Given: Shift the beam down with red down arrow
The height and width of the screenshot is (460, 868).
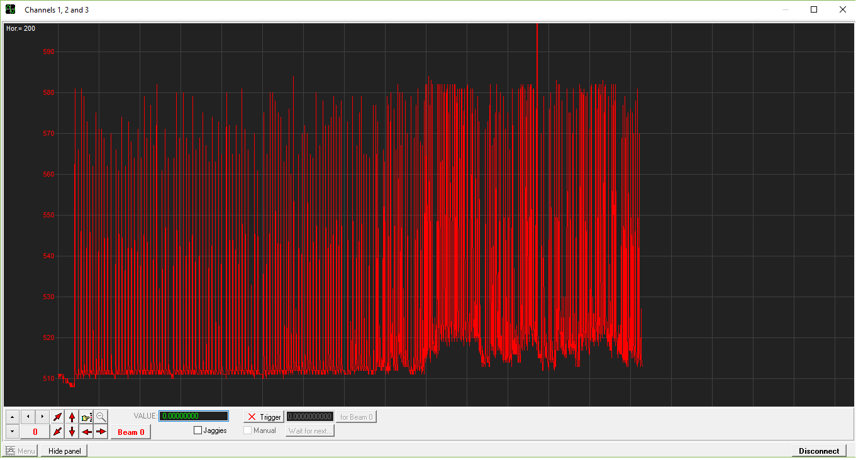Looking at the screenshot, I should 72,432.
